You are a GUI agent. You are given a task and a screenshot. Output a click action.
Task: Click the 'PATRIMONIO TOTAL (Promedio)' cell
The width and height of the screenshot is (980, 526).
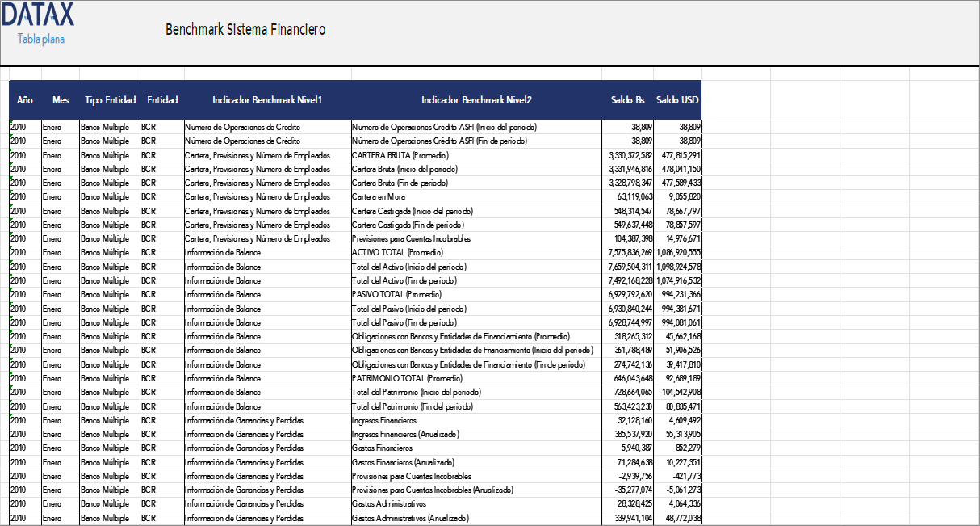(476, 378)
